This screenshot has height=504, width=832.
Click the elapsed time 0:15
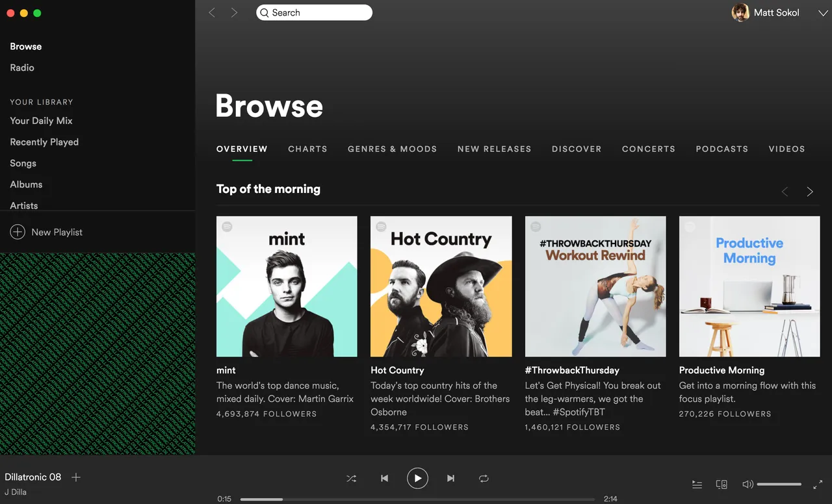point(224,499)
